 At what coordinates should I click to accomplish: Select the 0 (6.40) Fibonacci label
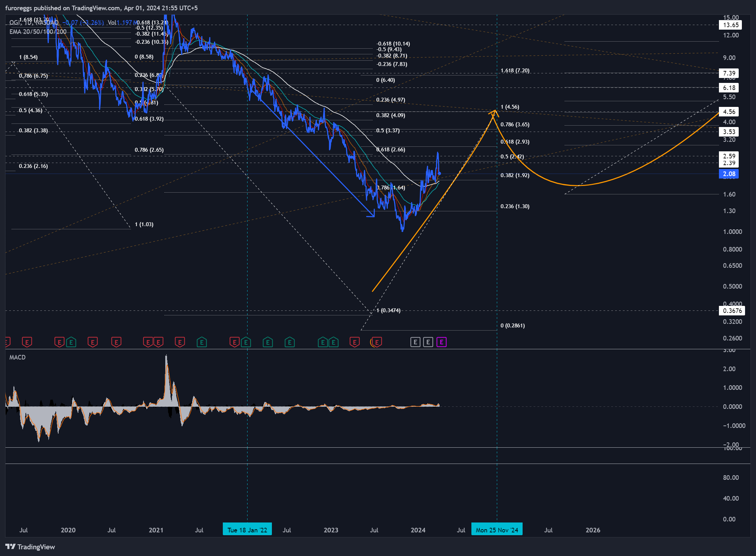point(386,80)
